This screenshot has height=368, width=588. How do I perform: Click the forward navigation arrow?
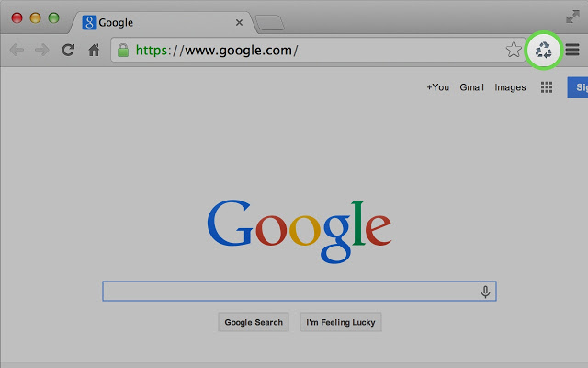(42, 50)
